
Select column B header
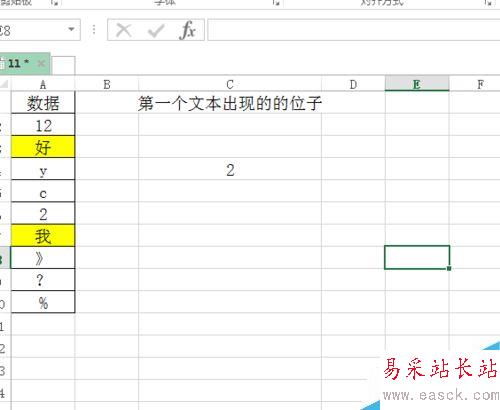point(107,84)
